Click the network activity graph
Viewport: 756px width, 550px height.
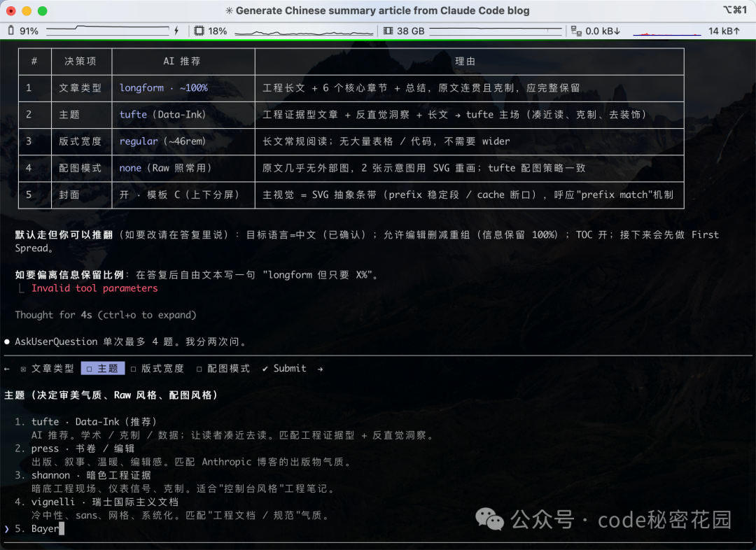[x=667, y=33]
